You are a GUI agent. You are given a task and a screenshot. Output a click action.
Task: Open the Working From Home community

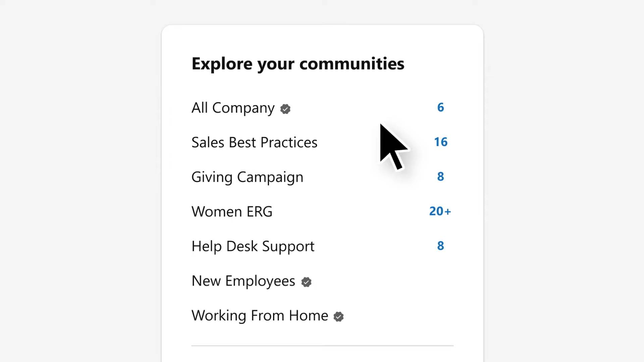point(259,315)
